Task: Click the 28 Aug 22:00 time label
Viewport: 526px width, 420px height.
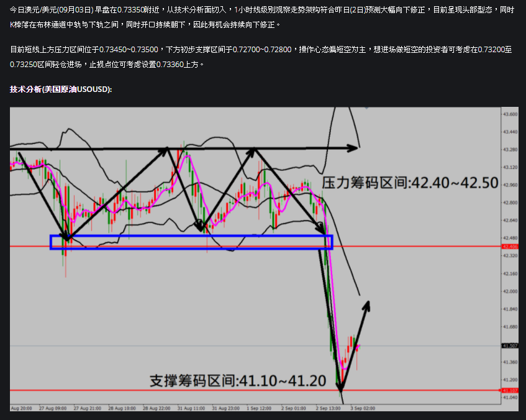Action: (x=156, y=409)
